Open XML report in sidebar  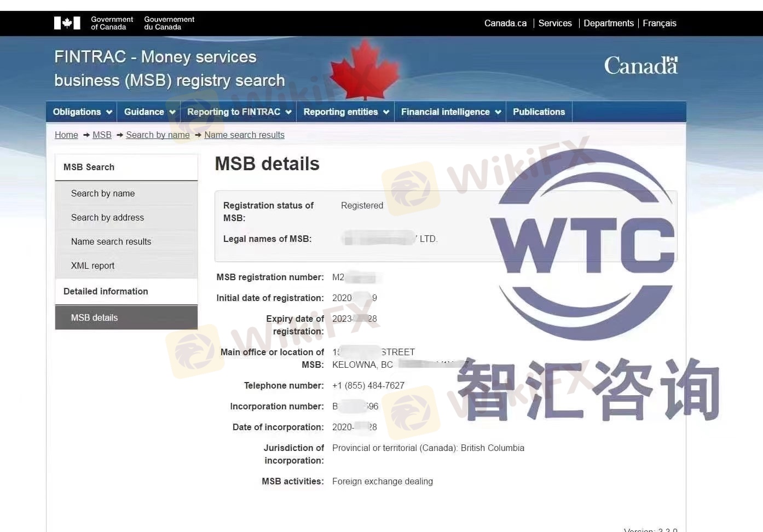(x=93, y=265)
